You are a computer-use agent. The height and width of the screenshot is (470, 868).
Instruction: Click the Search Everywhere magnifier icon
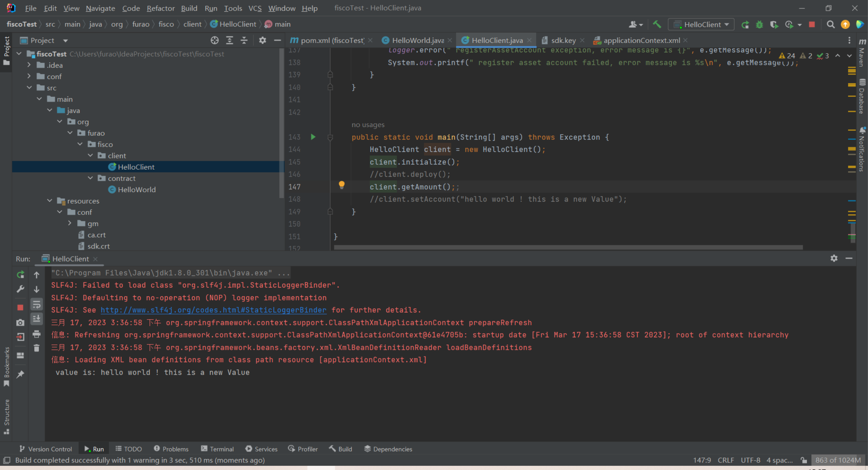pyautogui.click(x=830, y=24)
